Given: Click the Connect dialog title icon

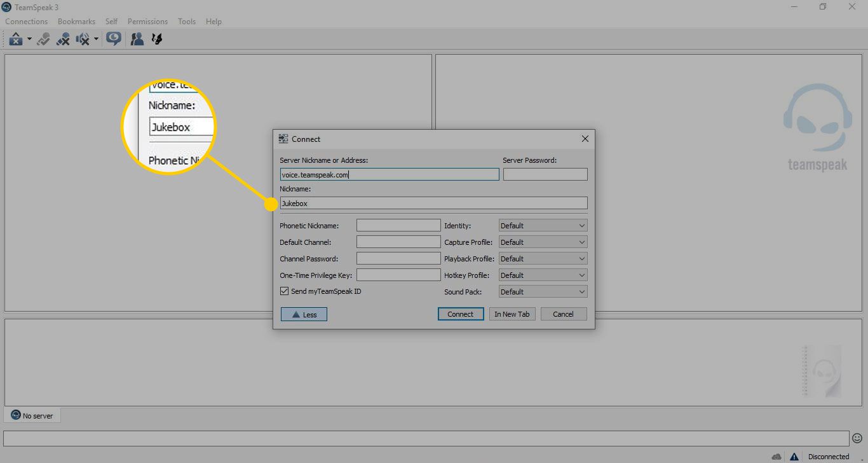Looking at the screenshot, I should coord(283,139).
